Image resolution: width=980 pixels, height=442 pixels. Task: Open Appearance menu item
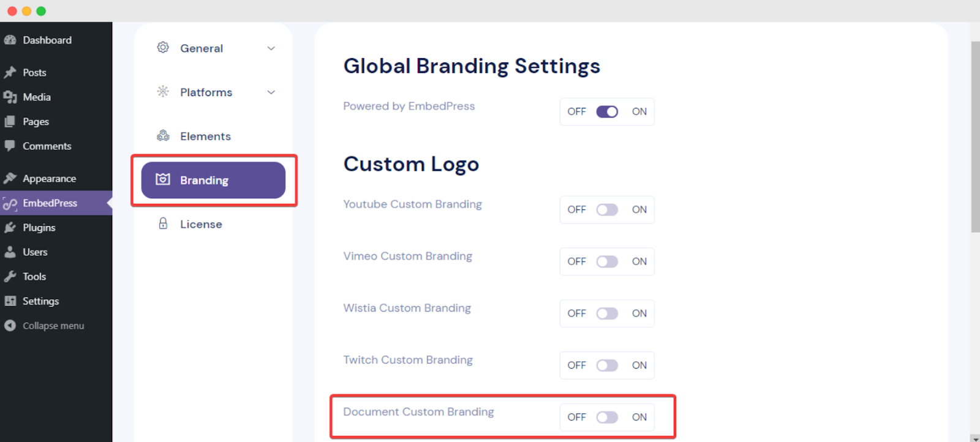(56, 178)
